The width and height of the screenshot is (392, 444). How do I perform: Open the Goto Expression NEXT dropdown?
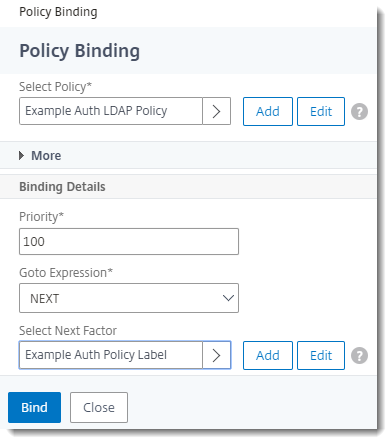[129, 298]
